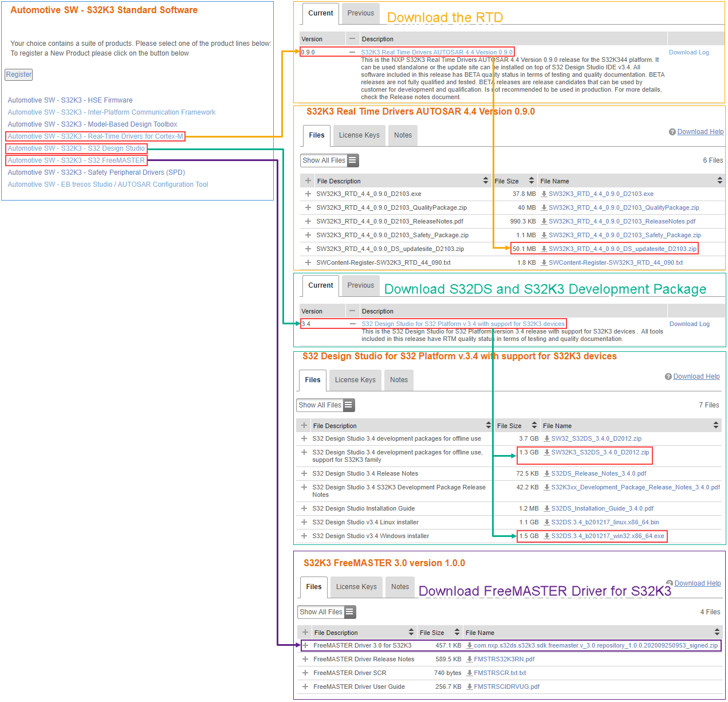The image size is (728, 702).
Task: Click the question-mark Download Help icon in RTD section
Action: (x=672, y=132)
